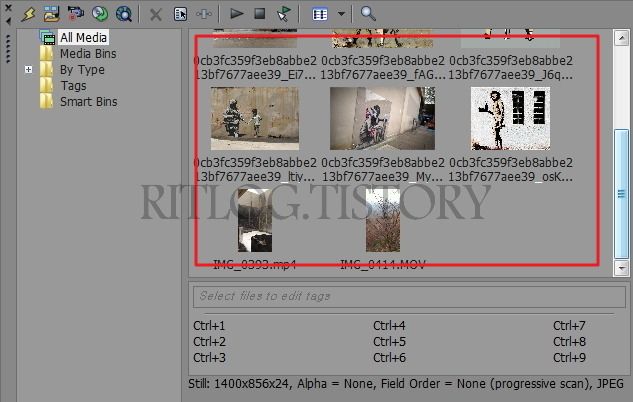Click the Ctrl+3 tag shortcut
This screenshot has width=633, height=402.
pos(209,358)
